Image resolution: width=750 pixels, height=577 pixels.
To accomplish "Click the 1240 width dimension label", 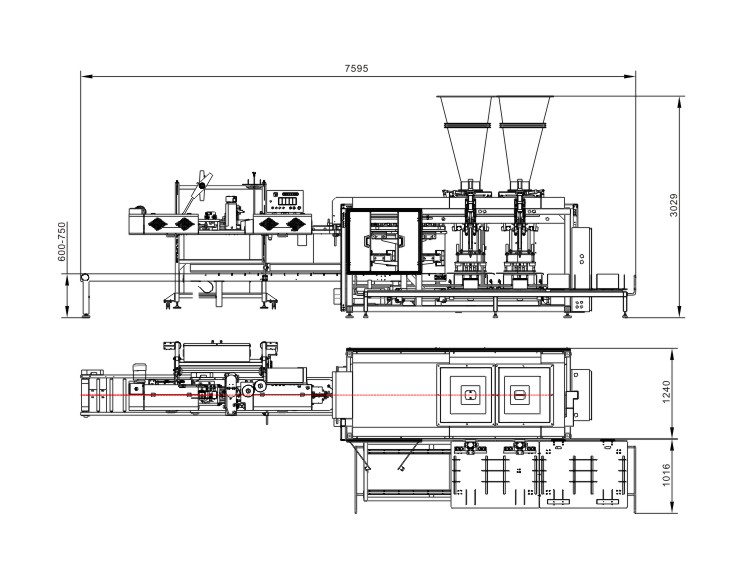I will coord(673,393).
